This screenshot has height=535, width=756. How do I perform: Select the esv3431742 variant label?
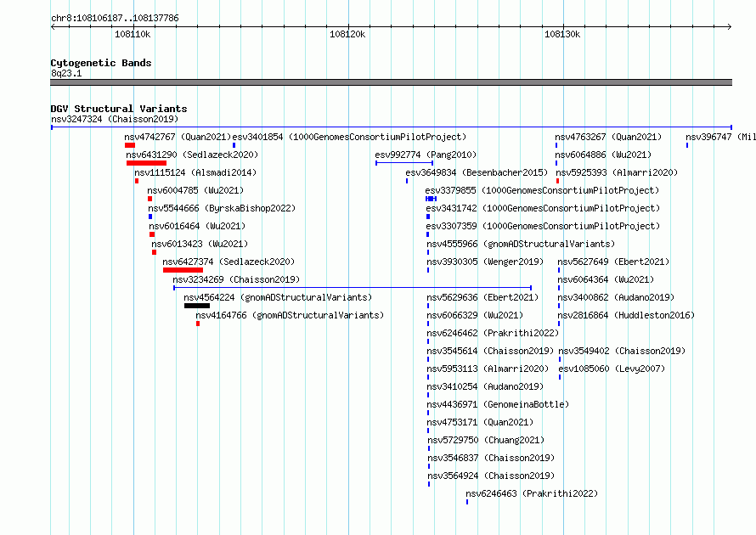click(x=543, y=208)
